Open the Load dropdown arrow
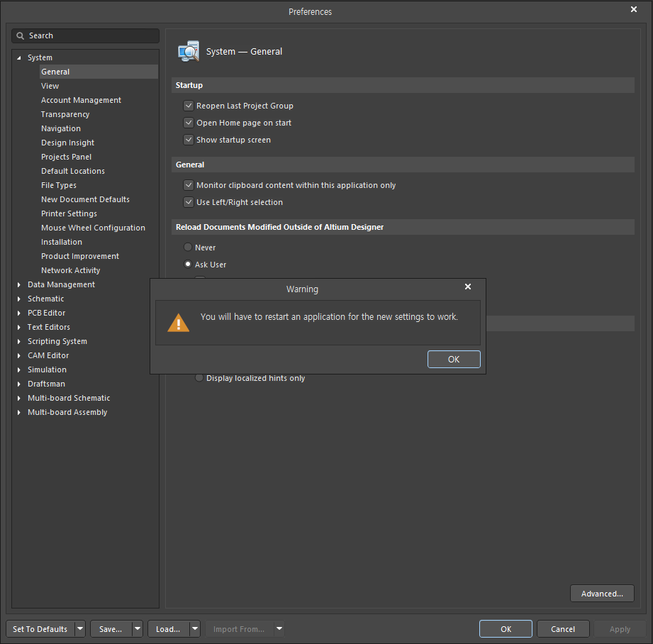Screen dimensions: 653x644 point(195,628)
